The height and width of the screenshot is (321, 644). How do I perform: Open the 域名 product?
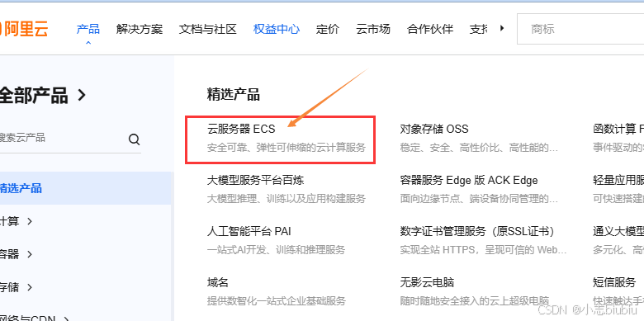[218, 282]
